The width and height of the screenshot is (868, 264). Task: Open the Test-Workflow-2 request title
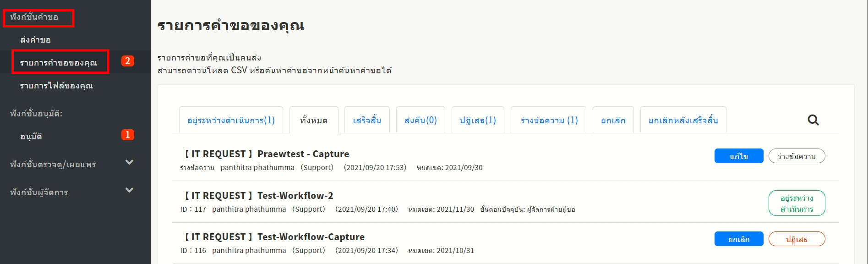click(295, 196)
